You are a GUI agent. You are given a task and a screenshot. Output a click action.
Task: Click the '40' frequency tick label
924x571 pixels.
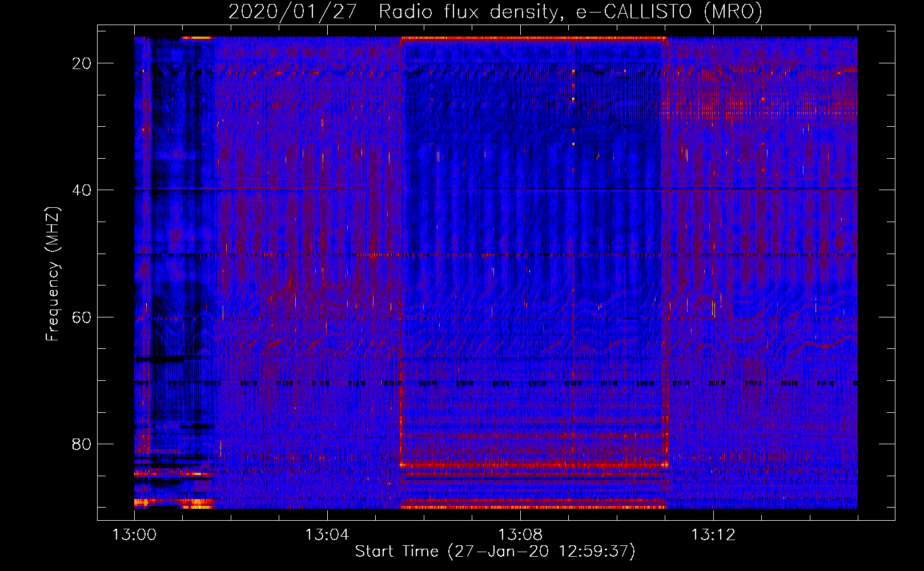tap(82, 190)
